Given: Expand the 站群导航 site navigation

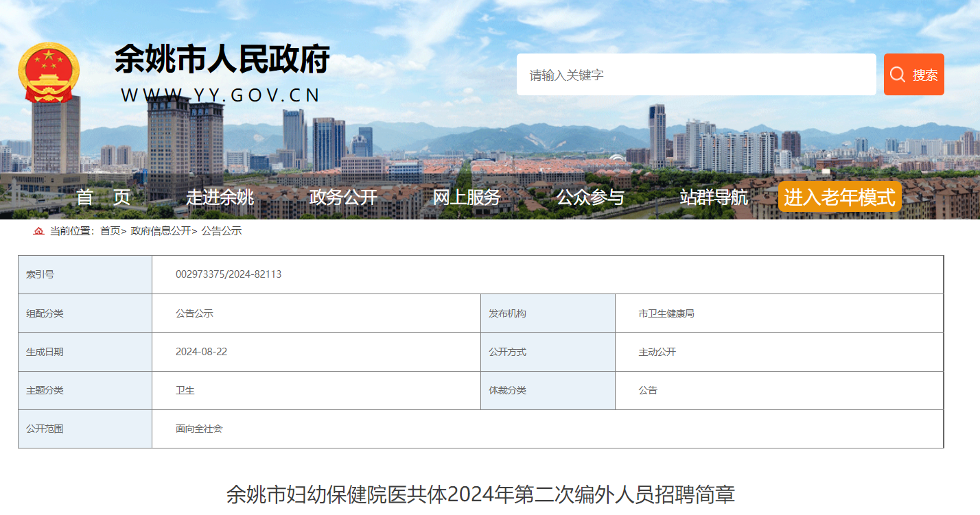Looking at the screenshot, I should tap(714, 197).
